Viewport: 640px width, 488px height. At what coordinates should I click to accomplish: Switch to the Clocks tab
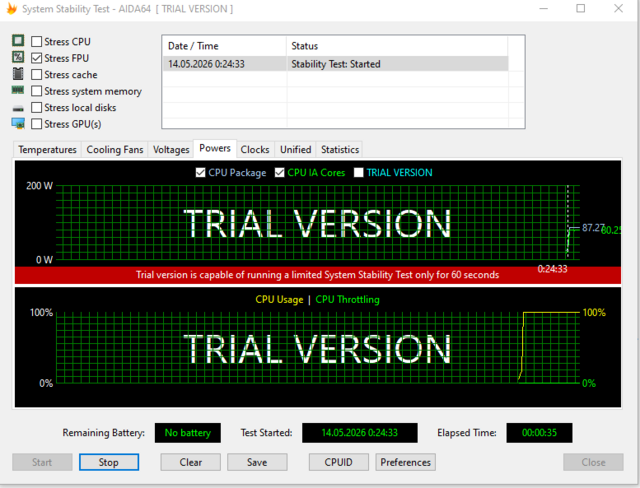(255, 150)
